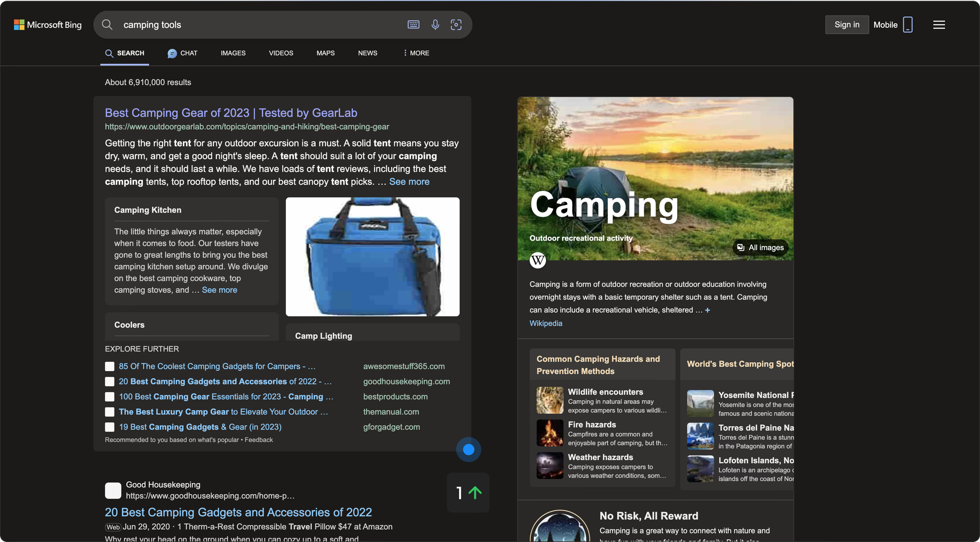Click favicon beside 100 Best Camping Gear Essentials
Image resolution: width=980 pixels, height=542 pixels.
110,397
